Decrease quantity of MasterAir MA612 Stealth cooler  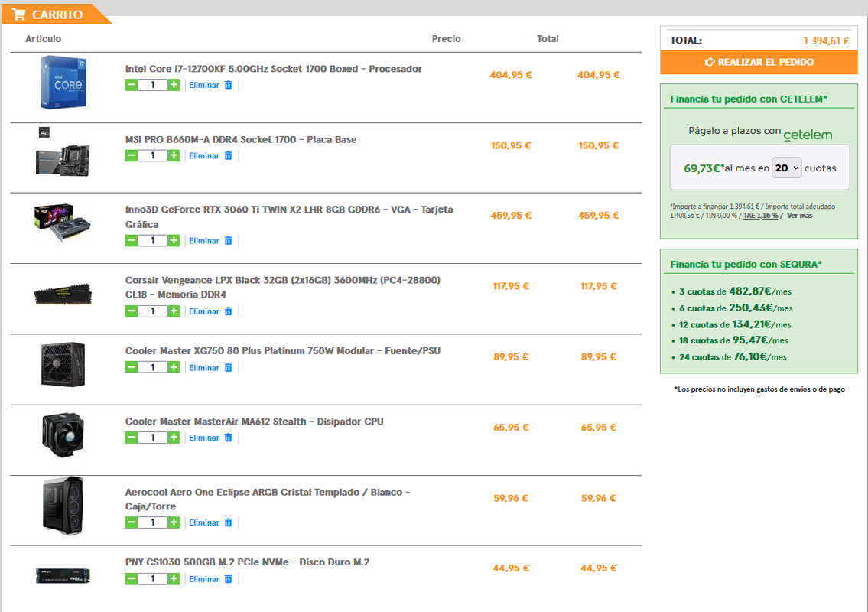pyautogui.click(x=132, y=438)
